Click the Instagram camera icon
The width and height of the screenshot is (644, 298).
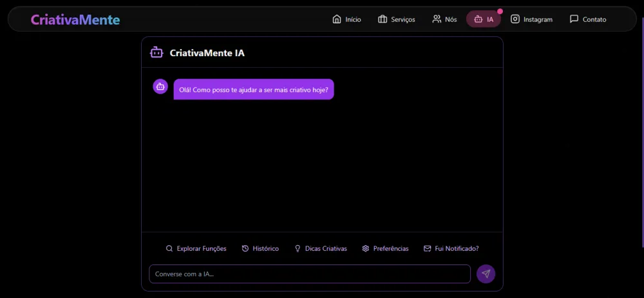coord(515,19)
